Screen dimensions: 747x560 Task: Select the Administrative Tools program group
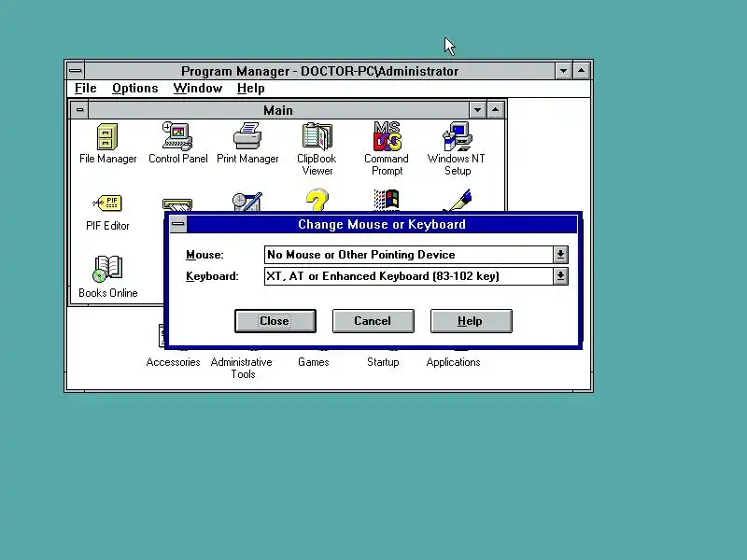tap(243, 368)
